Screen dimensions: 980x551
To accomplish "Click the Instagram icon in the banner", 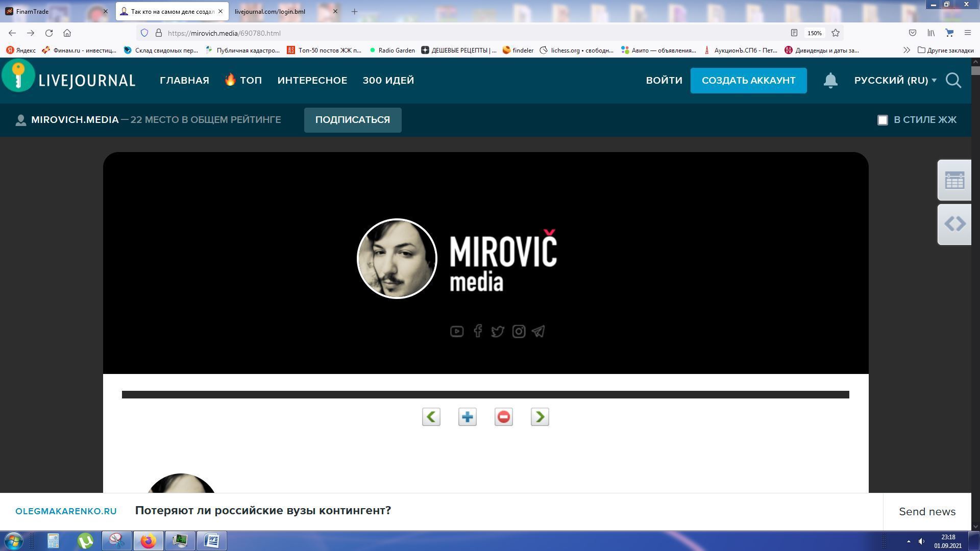I will point(519,332).
